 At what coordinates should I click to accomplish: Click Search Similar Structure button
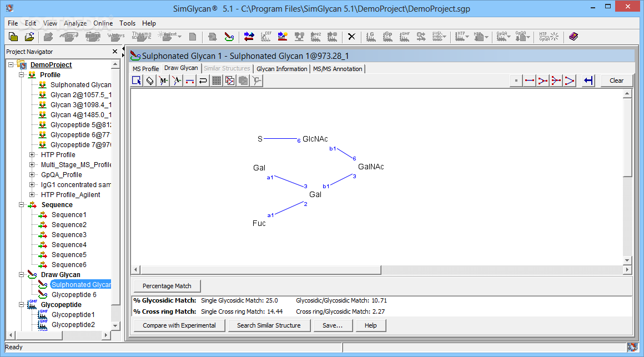coord(269,325)
